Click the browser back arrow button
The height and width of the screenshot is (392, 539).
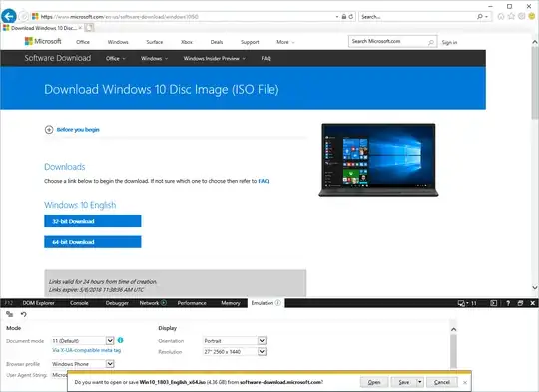tap(9, 16)
